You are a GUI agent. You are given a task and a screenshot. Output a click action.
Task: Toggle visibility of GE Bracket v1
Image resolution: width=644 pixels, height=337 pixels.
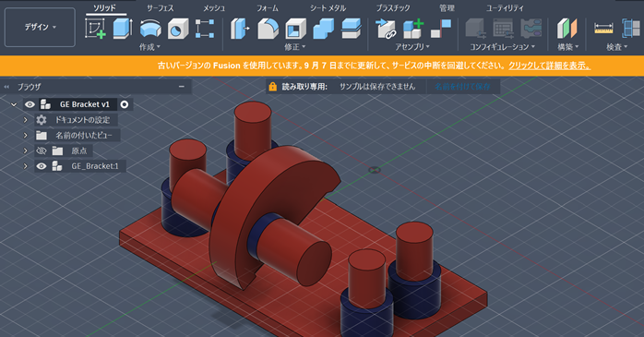point(30,104)
